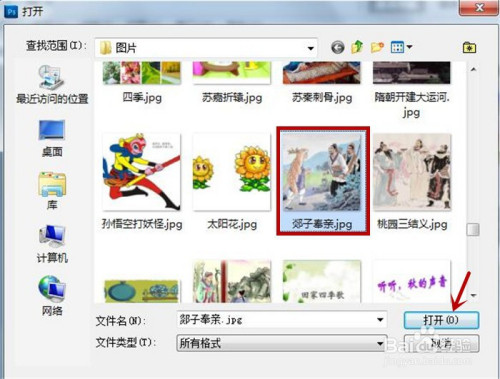The image size is (500, 379).
Task: Click the file name label 孙悟空打妖怪.jpg
Action: (142, 224)
